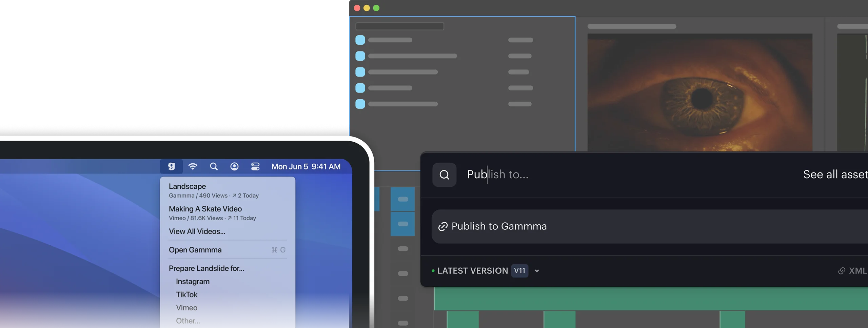Select Instagram under Prepare Landslide for
Viewport: 868px width, 328px height.
point(193,282)
